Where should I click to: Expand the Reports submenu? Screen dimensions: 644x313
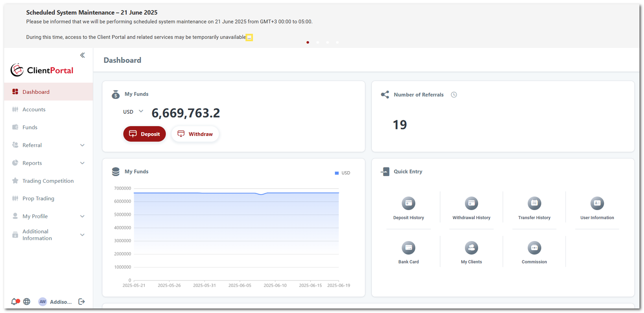click(x=48, y=163)
